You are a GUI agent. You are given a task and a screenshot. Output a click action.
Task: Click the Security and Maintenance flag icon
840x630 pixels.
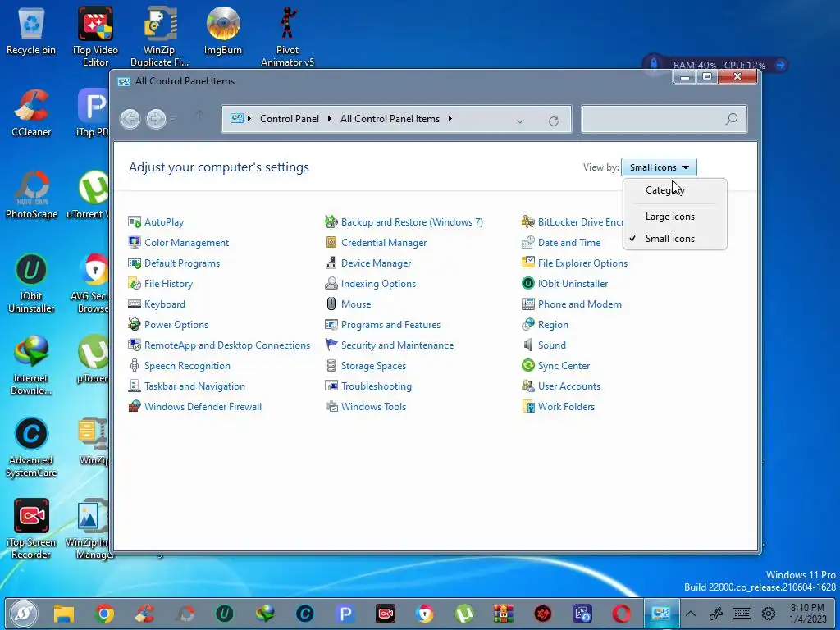click(x=331, y=345)
